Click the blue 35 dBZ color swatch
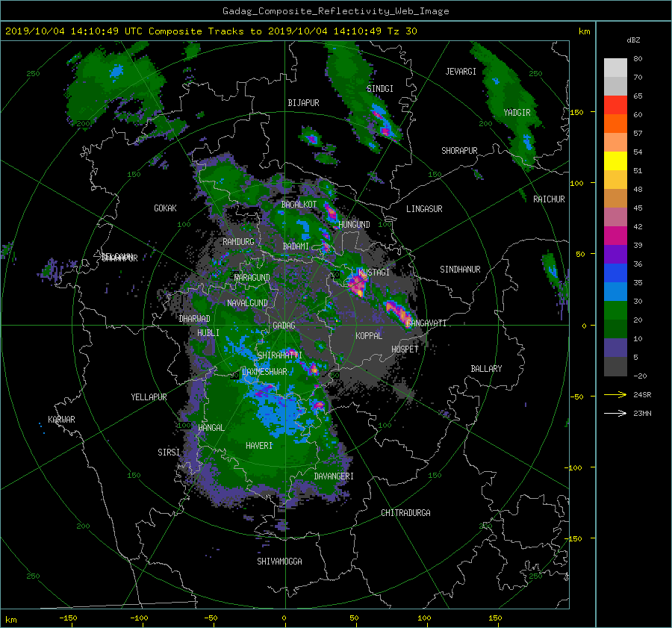This screenshot has height=628, width=672. 615,273
